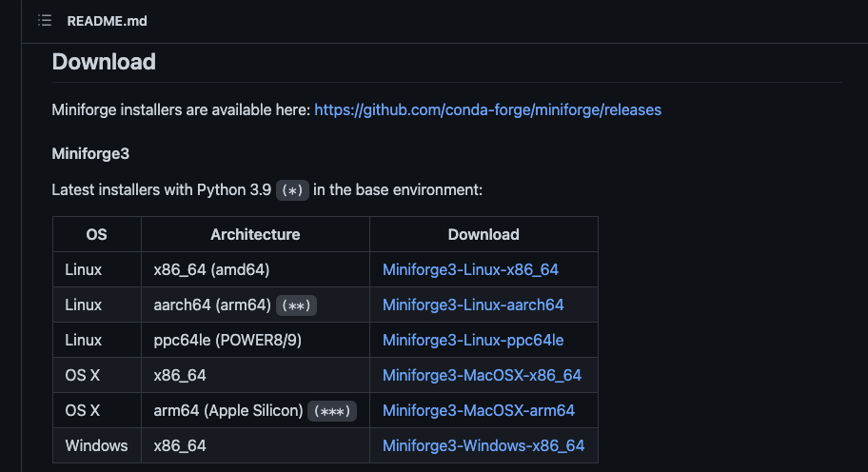The width and height of the screenshot is (868, 472).
Task: Select the aarch64 (arm64) architecture text
Action: coord(212,305)
